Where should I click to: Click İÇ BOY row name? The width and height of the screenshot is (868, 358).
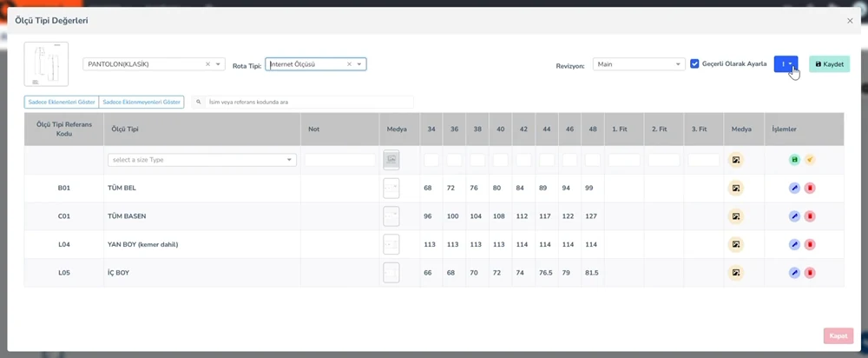tap(118, 273)
